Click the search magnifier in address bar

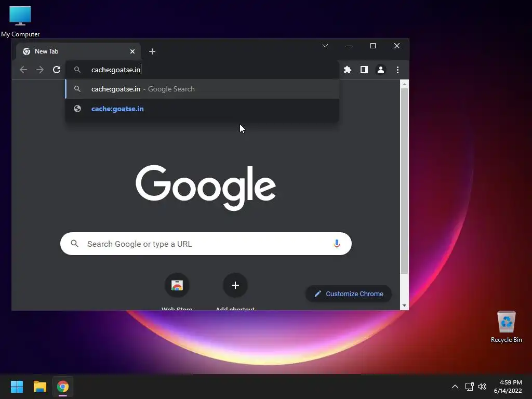[x=77, y=70]
